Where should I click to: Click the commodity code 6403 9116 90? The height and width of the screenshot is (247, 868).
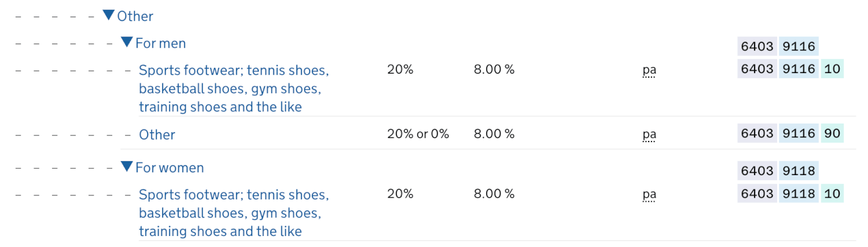tap(790, 134)
